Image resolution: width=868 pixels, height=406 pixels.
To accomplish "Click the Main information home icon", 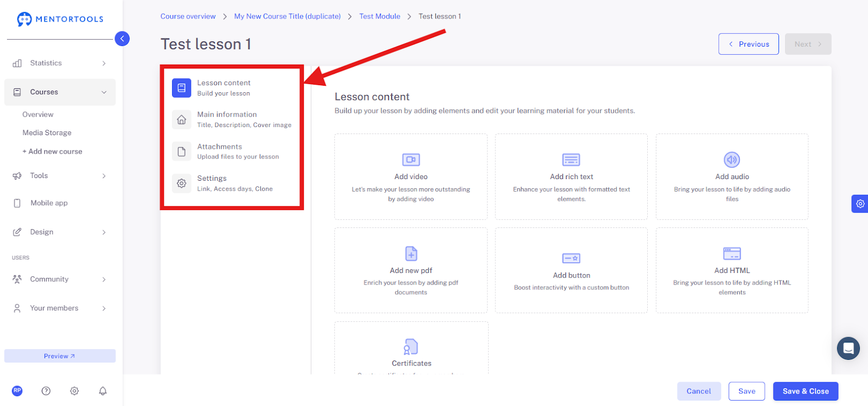I will pyautogui.click(x=182, y=119).
